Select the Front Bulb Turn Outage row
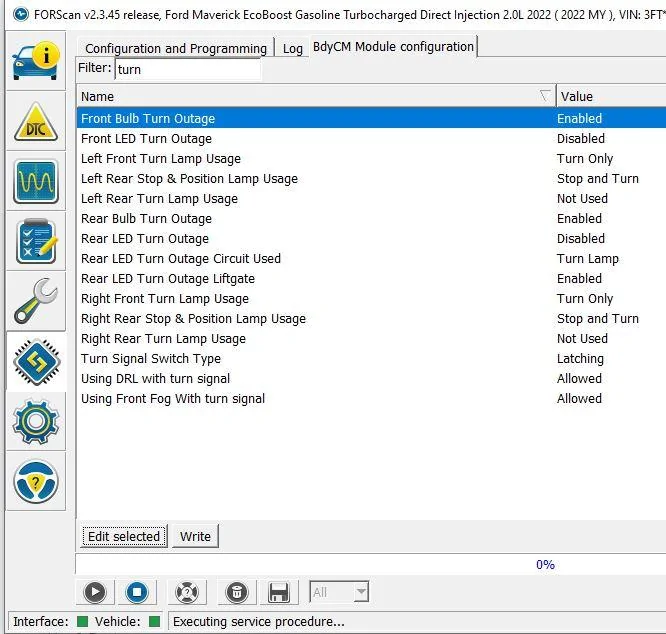666x634 pixels. click(x=371, y=118)
